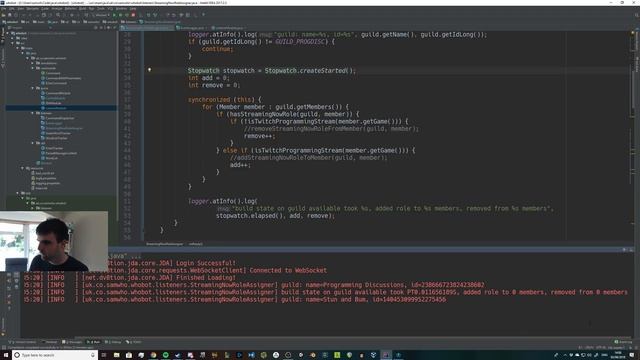Switch to the second open editor tab
Screen dimensions: 640x360
[x=191, y=28]
